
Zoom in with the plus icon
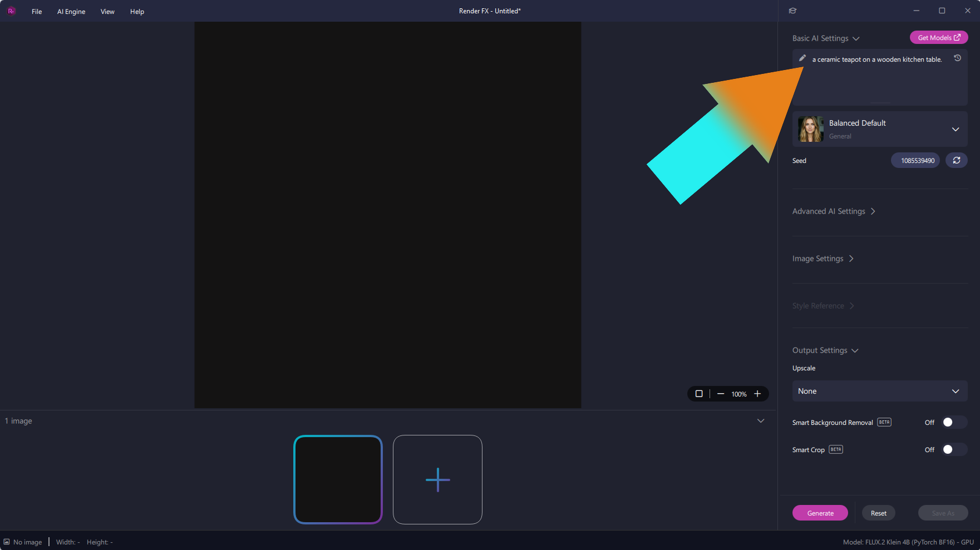(757, 394)
